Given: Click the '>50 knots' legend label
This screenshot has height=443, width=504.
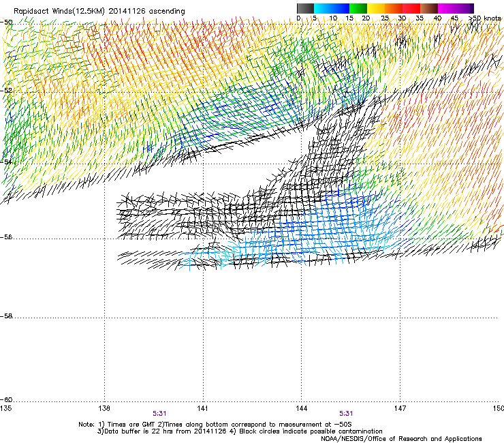Looking at the screenshot, I should pos(484,18).
